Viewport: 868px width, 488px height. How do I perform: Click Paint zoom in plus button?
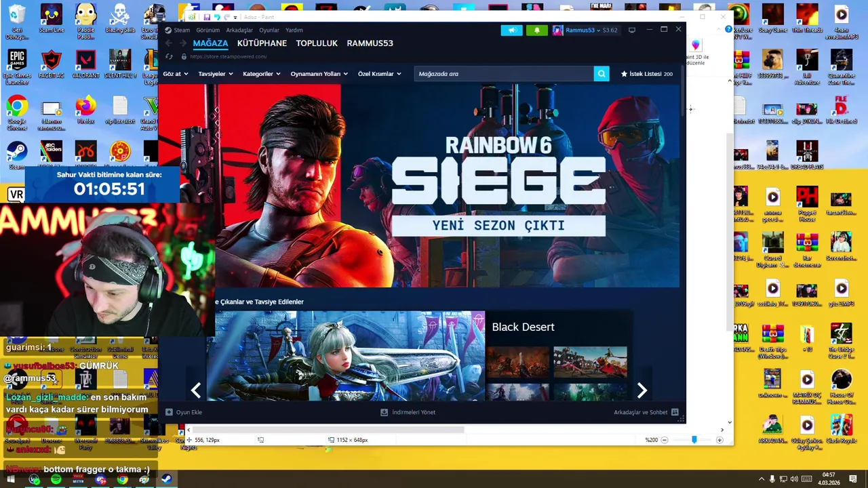719,440
